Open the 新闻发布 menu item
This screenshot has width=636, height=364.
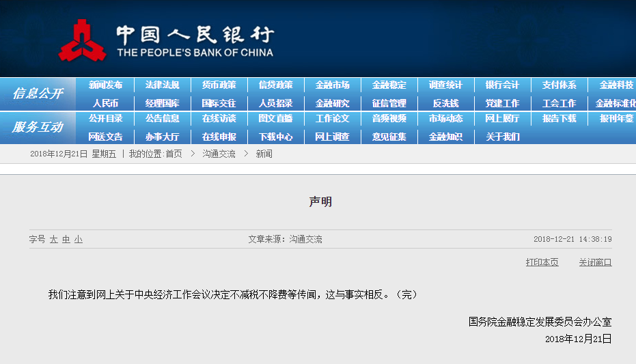click(x=105, y=85)
